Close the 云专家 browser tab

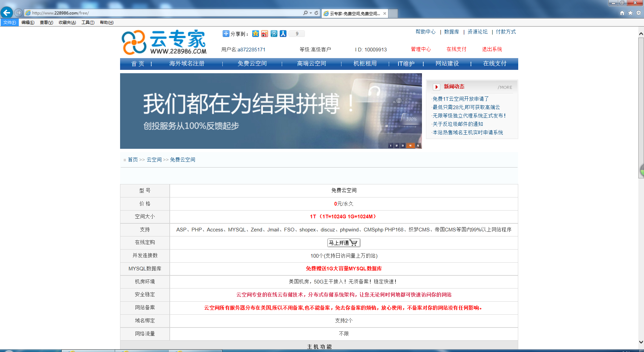point(385,13)
